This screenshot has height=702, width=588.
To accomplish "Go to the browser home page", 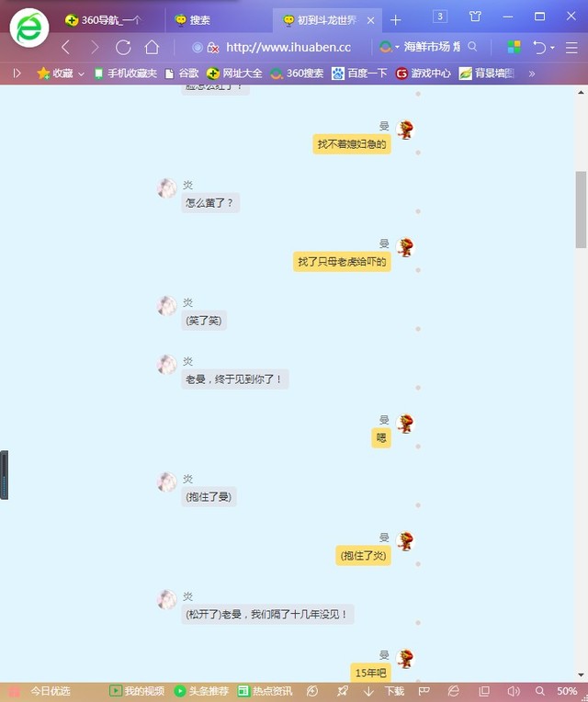I will pyautogui.click(x=152, y=47).
